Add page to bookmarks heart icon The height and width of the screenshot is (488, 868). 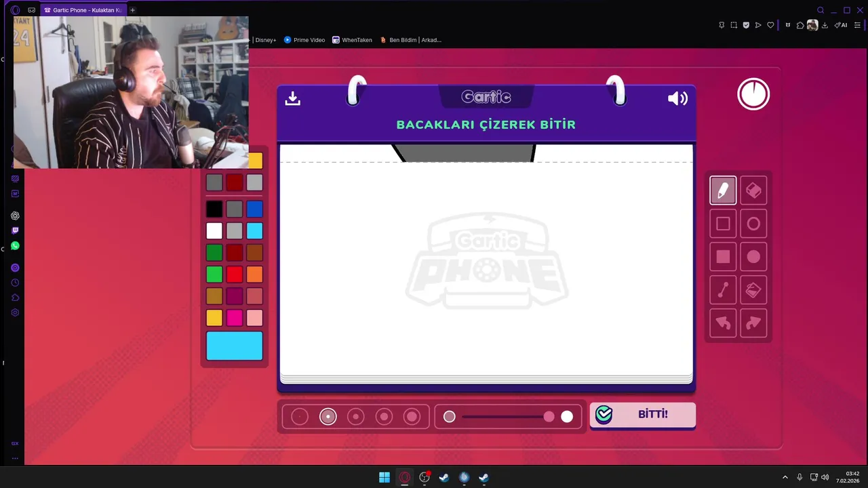tap(770, 25)
